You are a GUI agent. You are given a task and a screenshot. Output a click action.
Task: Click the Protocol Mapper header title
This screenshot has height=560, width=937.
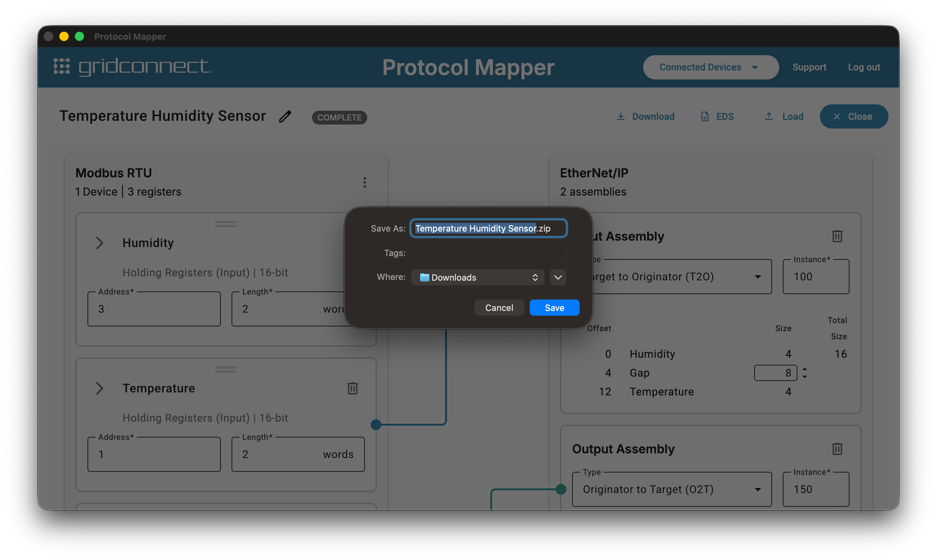[468, 67]
